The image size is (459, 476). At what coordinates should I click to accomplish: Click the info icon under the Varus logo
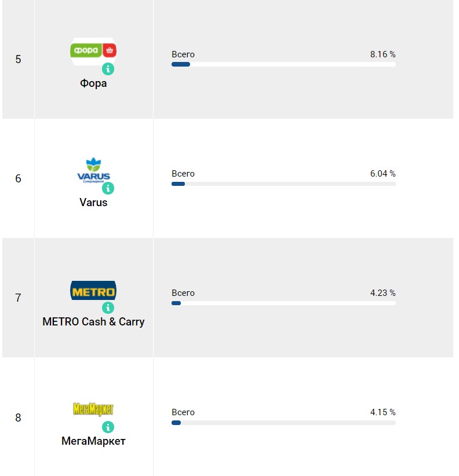pyautogui.click(x=108, y=189)
